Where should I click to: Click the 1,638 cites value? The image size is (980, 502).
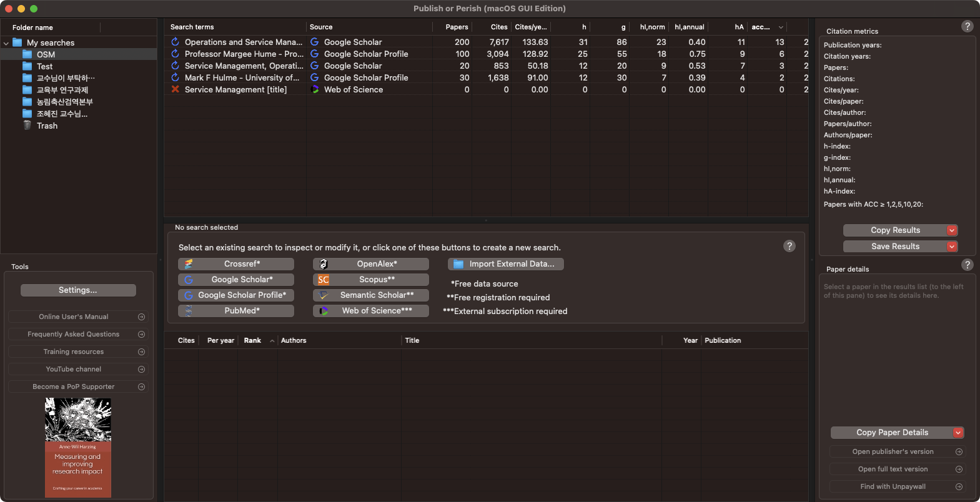[x=498, y=78]
